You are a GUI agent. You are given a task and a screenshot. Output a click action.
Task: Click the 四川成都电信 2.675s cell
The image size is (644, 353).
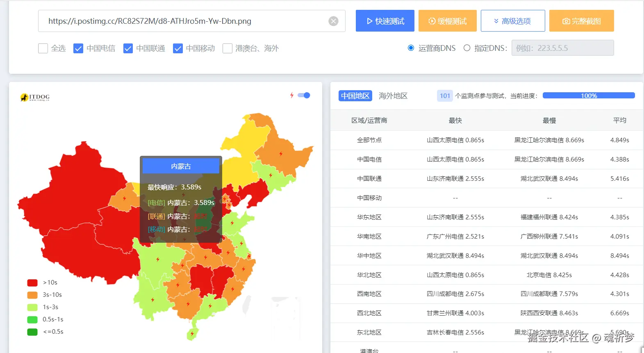click(455, 294)
